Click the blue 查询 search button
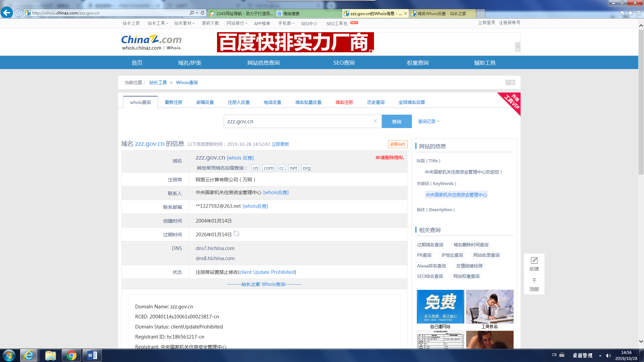The height and width of the screenshot is (362, 644). coord(396,121)
